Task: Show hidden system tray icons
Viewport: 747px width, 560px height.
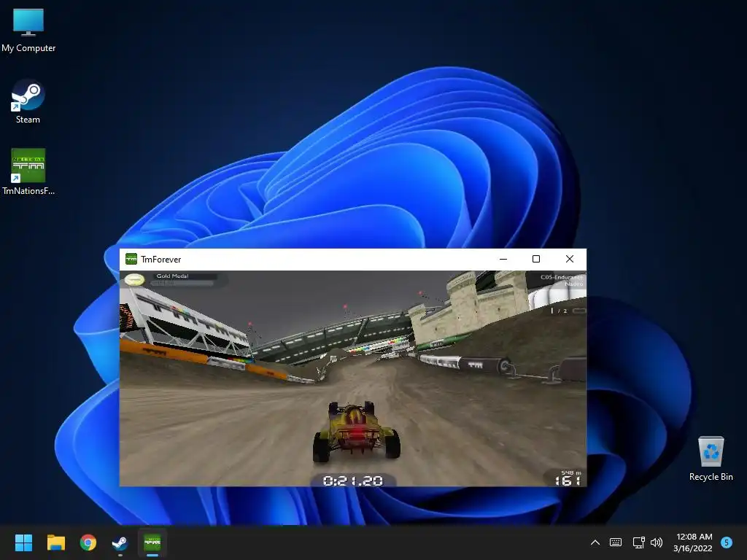Action: [x=595, y=542]
